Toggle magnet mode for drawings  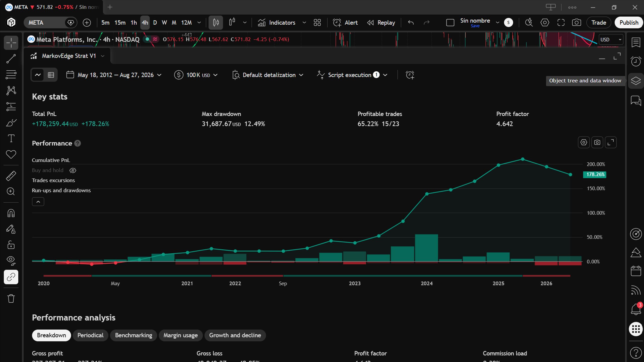coord(11,213)
